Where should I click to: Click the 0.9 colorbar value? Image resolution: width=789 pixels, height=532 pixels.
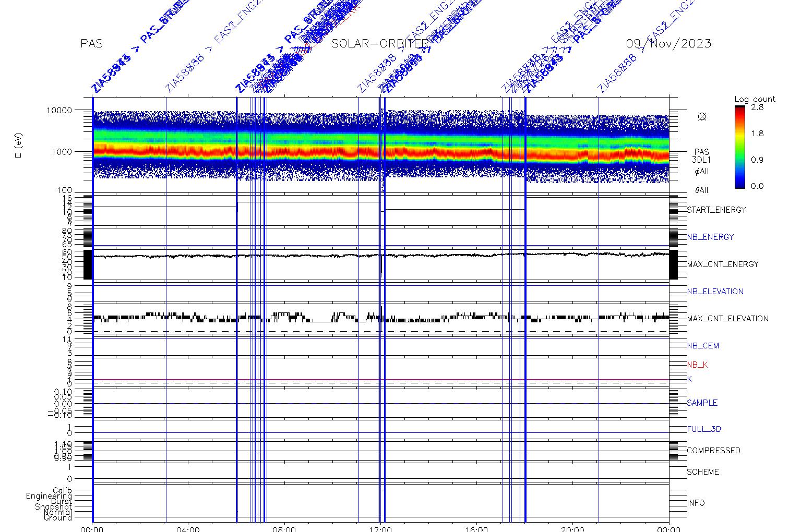click(757, 160)
